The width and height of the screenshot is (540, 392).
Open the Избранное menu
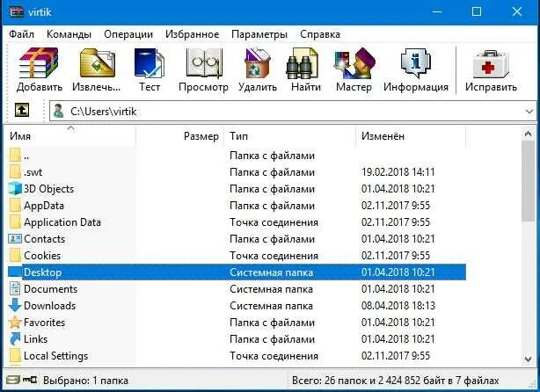[193, 34]
